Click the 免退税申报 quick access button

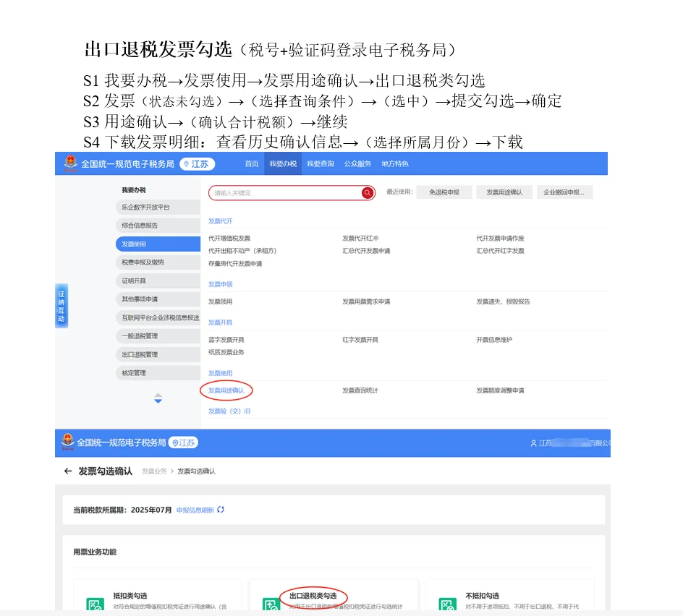coord(444,192)
